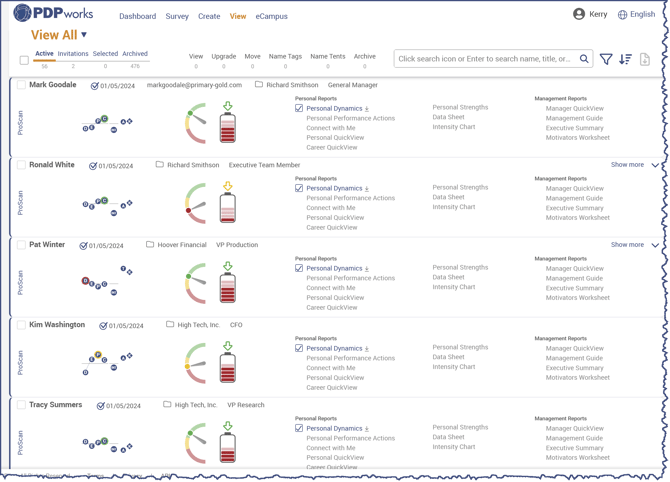Image resolution: width=670 pixels, height=482 pixels.
Task: Toggle the select-all checkbox above the list
Action: [x=24, y=60]
